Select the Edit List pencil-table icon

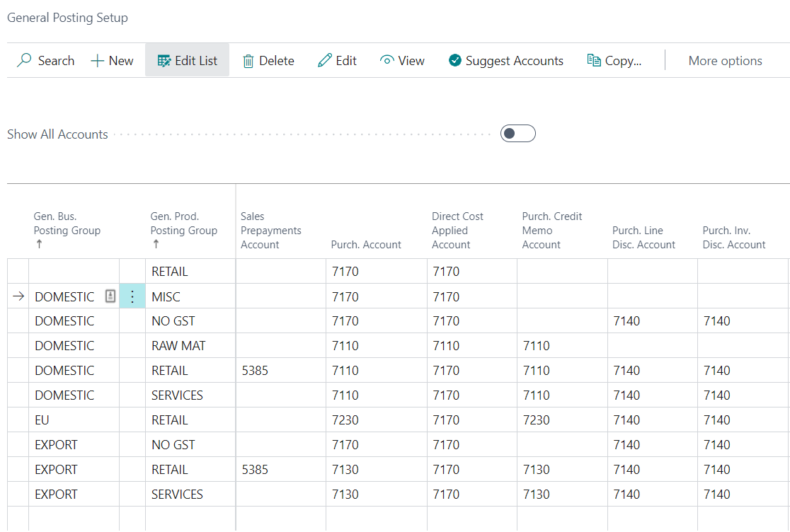(x=160, y=61)
